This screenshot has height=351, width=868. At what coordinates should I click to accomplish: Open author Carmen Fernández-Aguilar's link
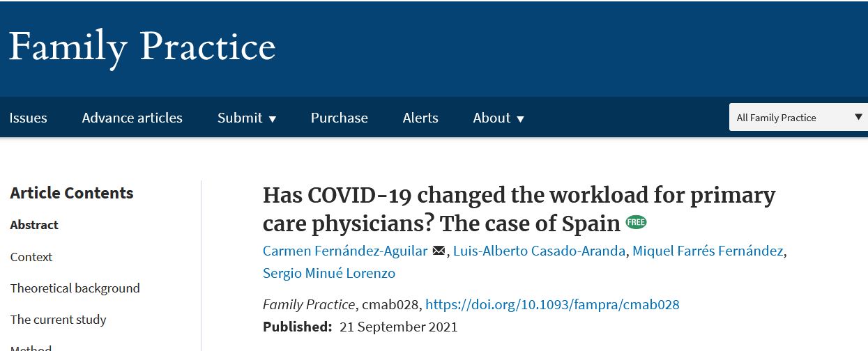click(345, 251)
